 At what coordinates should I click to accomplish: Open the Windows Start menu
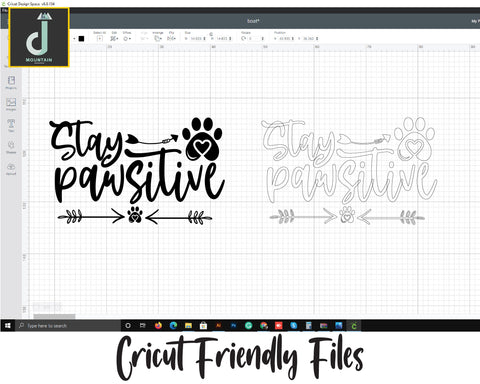tap(8, 325)
